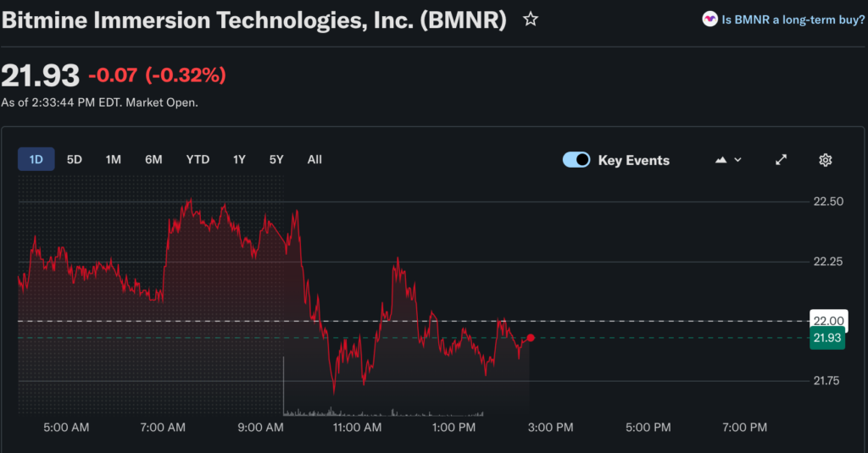The image size is (868, 453).
Task: Toggle the Key Events switch
Action: pyautogui.click(x=576, y=160)
